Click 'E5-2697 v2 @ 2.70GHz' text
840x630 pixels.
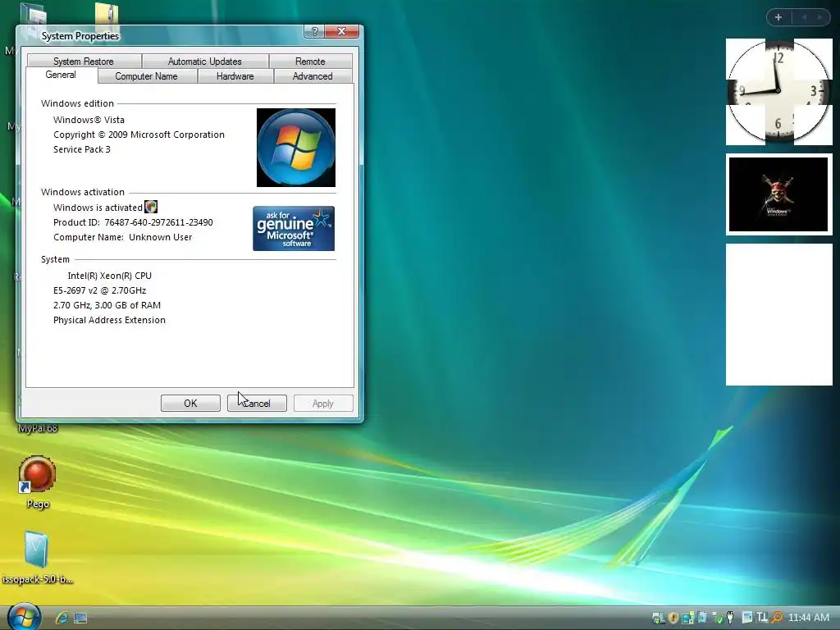[x=99, y=290]
